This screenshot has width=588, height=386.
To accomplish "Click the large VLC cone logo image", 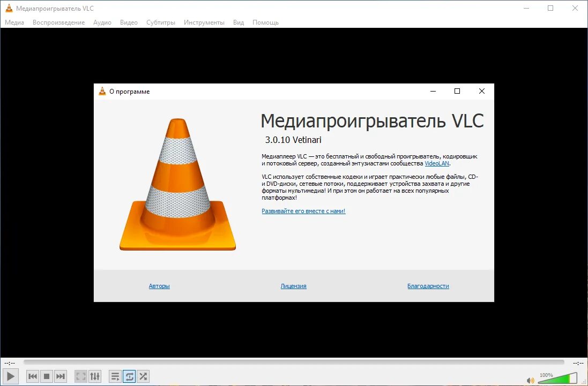I will 177,184.
